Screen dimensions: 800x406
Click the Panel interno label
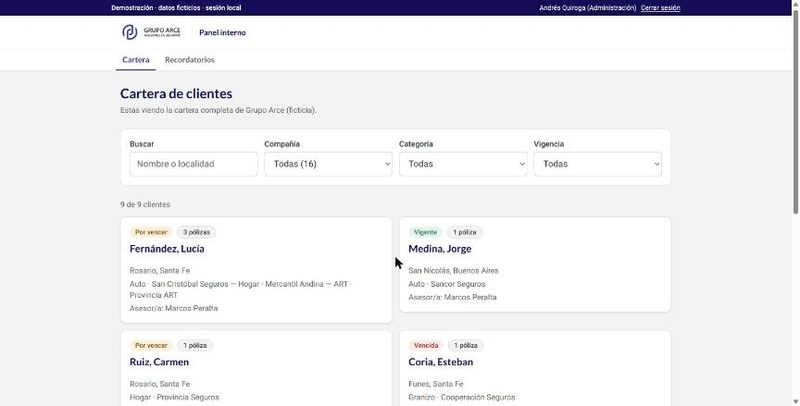tap(222, 33)
